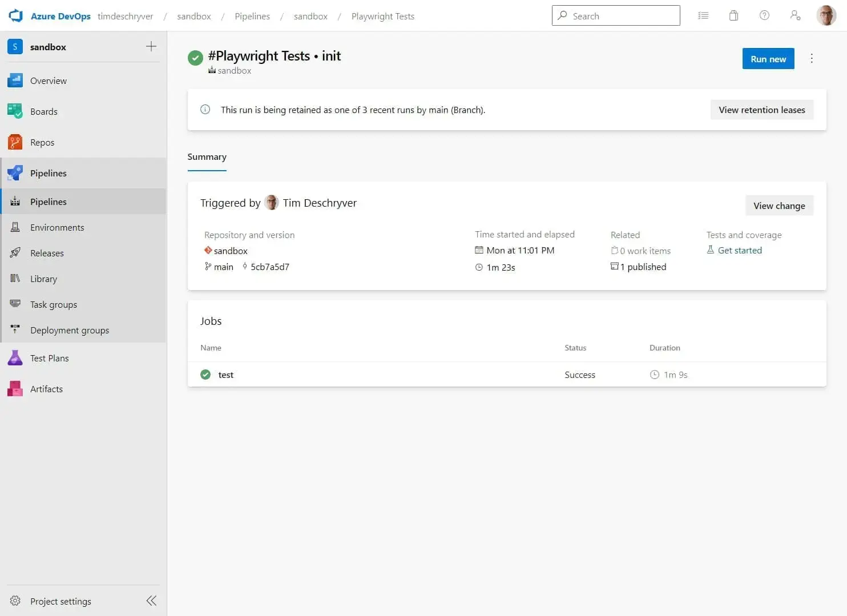Open the more actions vertical ellipsis
This screenshot has width=847, height=616.
pos(812,58)
